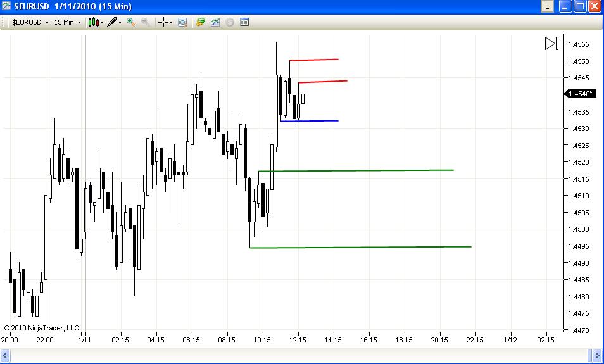This screenshot has height=364, width=604.
Task: Click the zoom in magnifier icon
Action: coord(131,22)
